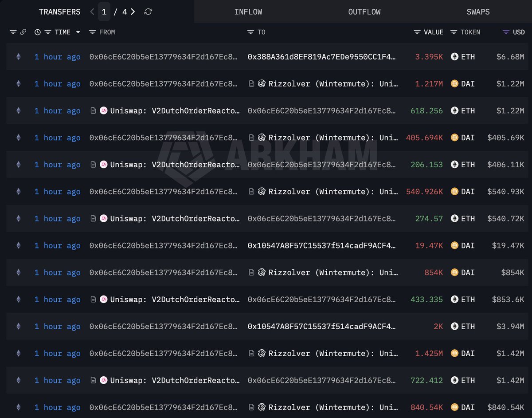Screen dimensions: 532x418
Task: Click the total pages number 4
Action: 125,12
